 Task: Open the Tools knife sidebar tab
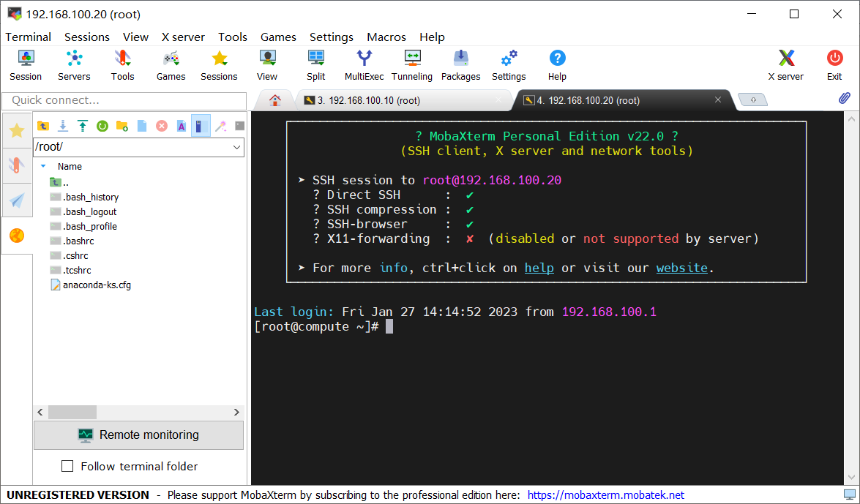pyautogui.click(x=17, y=165)
